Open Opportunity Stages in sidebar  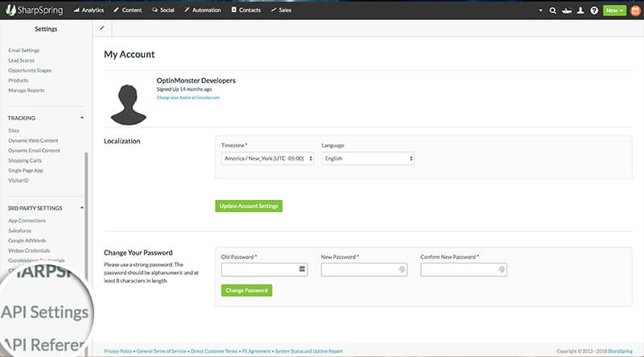[x=30, y=70]
